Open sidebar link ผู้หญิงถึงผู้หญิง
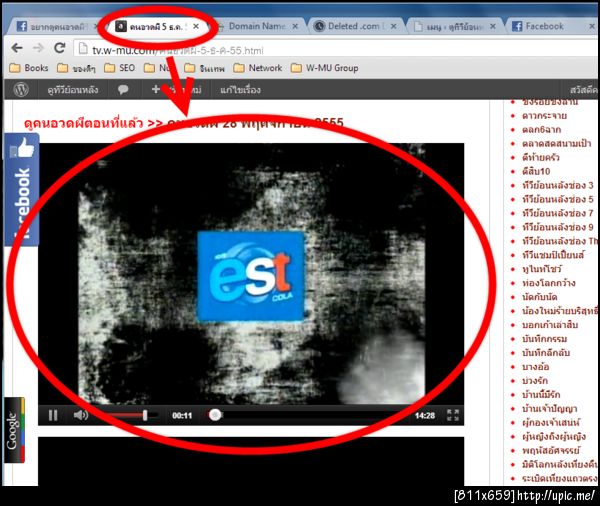600x506 pixels. tap(554, 436)
